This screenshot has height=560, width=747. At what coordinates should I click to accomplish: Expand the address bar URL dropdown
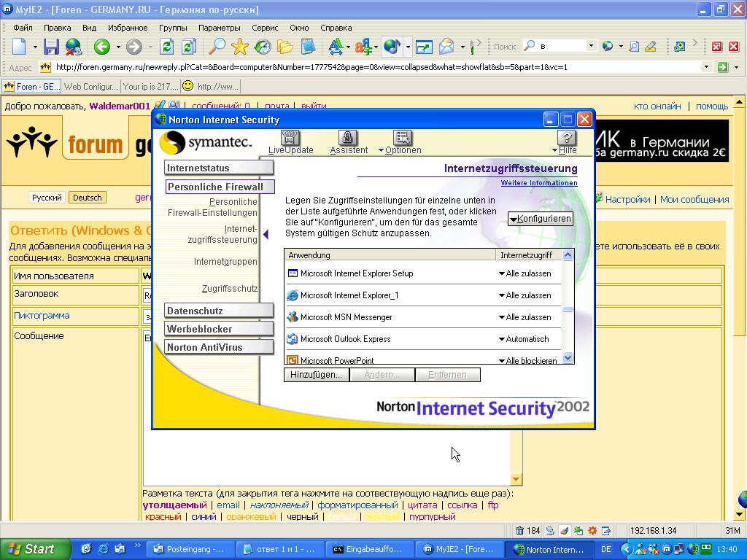pos(706,67)
